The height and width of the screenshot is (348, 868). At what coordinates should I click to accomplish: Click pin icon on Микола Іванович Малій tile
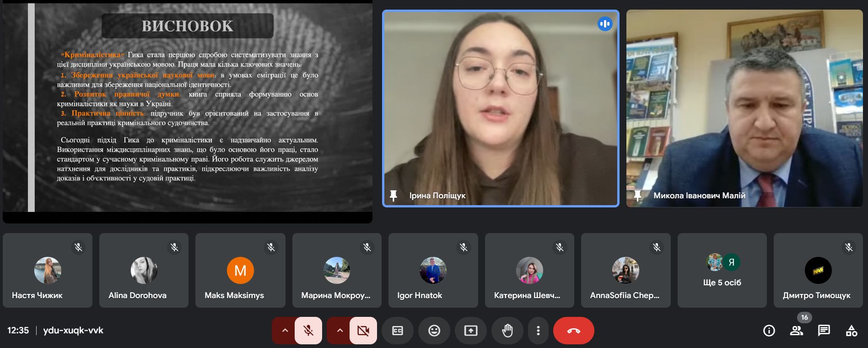[x=637, y=196]
